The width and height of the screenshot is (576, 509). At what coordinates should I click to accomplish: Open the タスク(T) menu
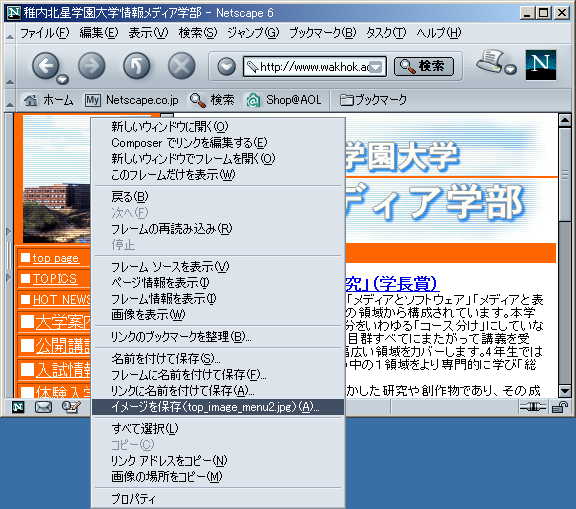386,33
